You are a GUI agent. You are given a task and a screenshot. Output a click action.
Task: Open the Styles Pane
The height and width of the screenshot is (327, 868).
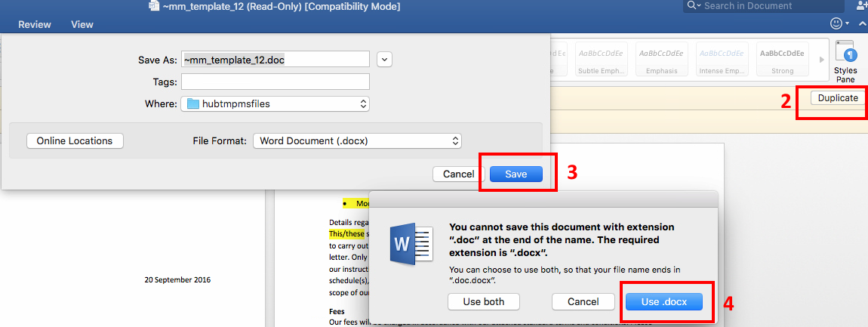(x=845, y=60)
